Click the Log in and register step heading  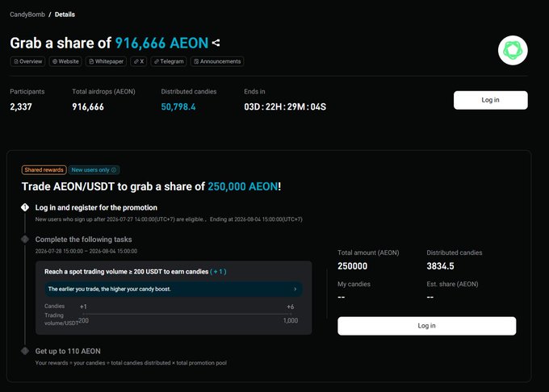click(96, 208)
